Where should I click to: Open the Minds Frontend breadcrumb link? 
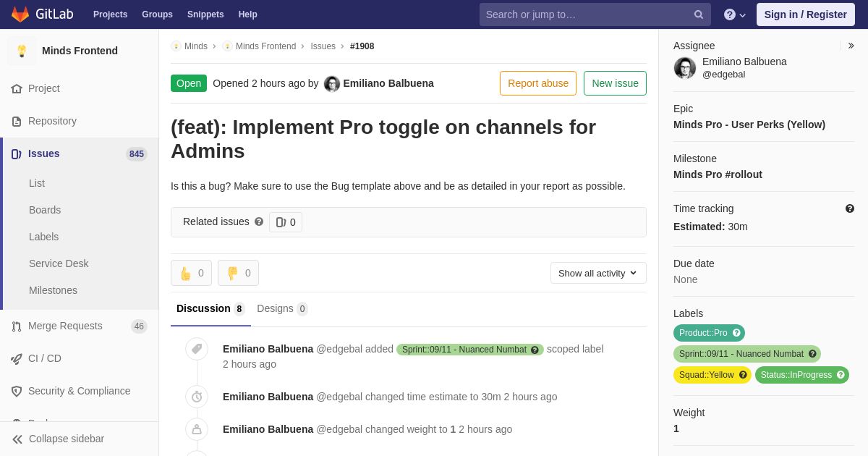[x=265, y=46]
